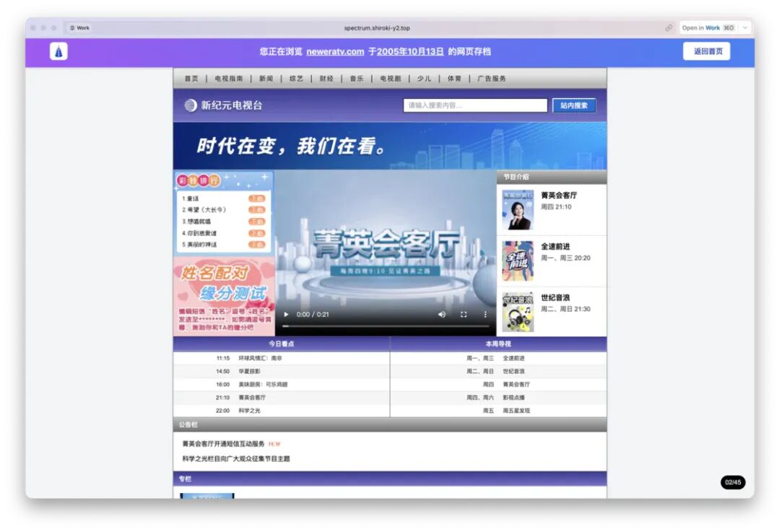This screenshot has height=532, width=780.
Task: Click the 新纪元电视台 globe logo
Action: click(x=191, y=105)
